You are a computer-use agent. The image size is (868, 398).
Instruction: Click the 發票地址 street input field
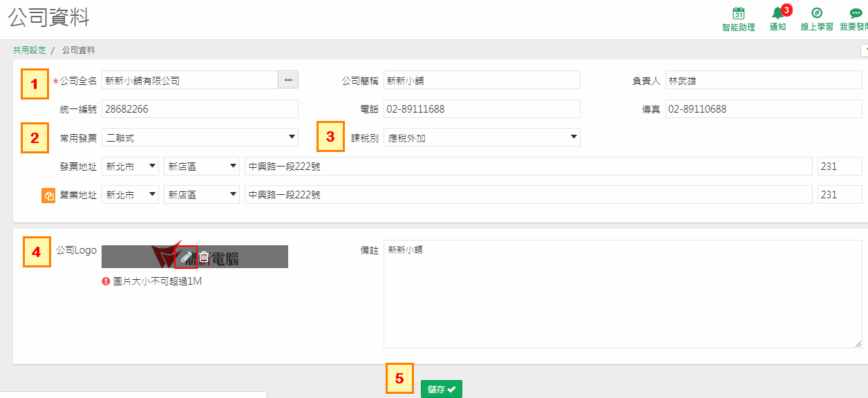[x=529, y=167]
